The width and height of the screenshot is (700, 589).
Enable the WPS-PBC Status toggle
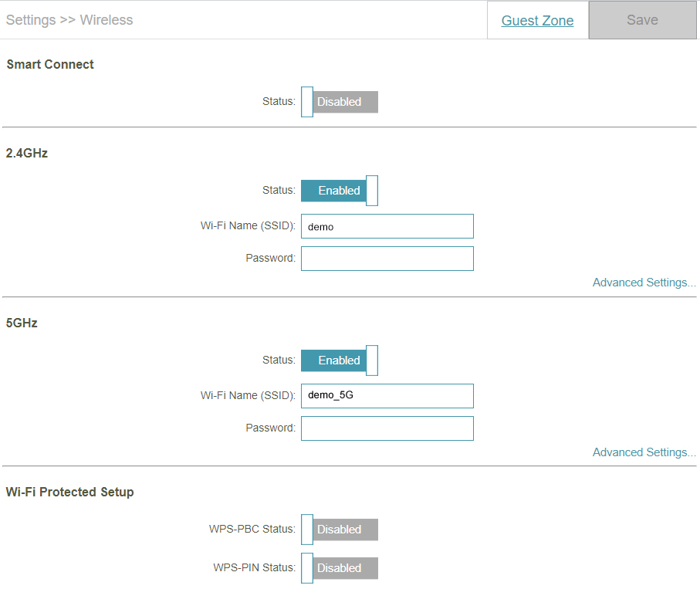click(x=340, y=530)
